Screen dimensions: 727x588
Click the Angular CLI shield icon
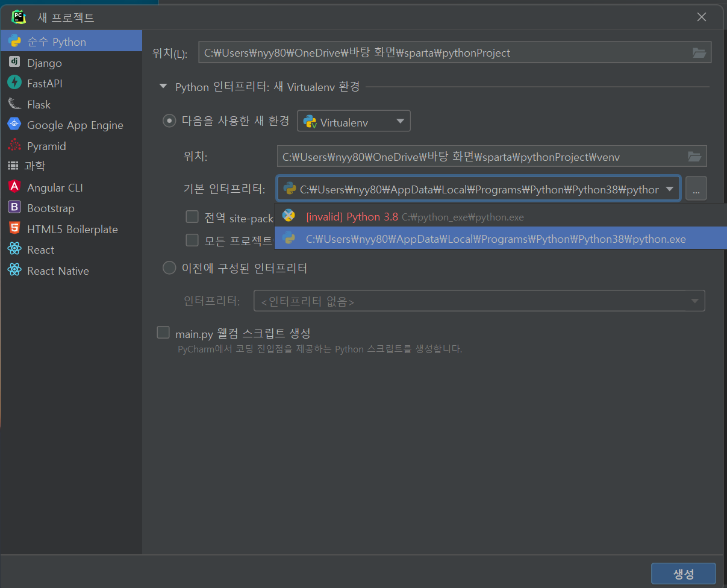[x=14, y=187]
